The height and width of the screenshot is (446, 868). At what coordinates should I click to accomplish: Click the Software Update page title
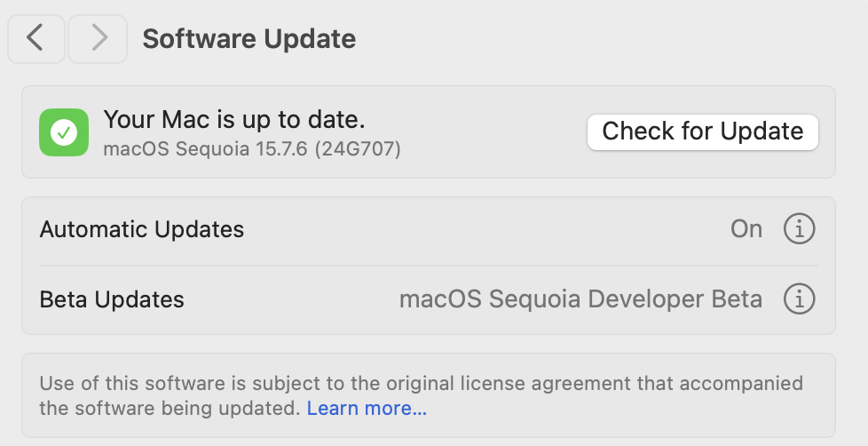[x=249, y=39]
